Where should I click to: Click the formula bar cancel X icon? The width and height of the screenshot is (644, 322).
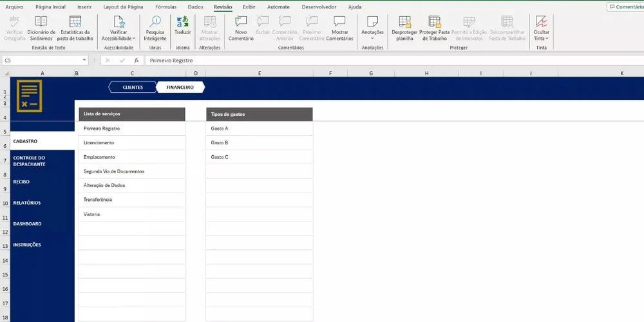(108, 61)
